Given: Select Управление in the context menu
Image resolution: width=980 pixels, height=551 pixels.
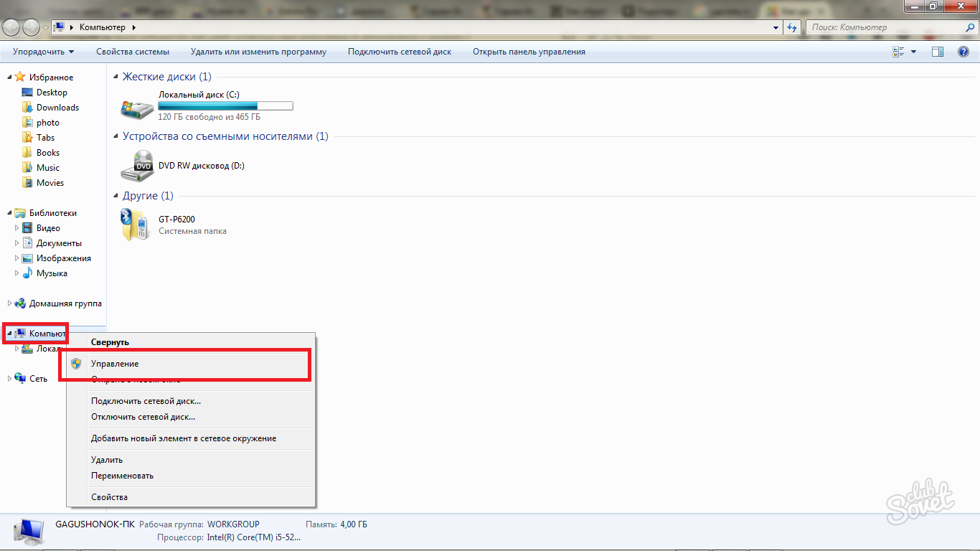Looking at the screenshot, I should coord(115,364).
